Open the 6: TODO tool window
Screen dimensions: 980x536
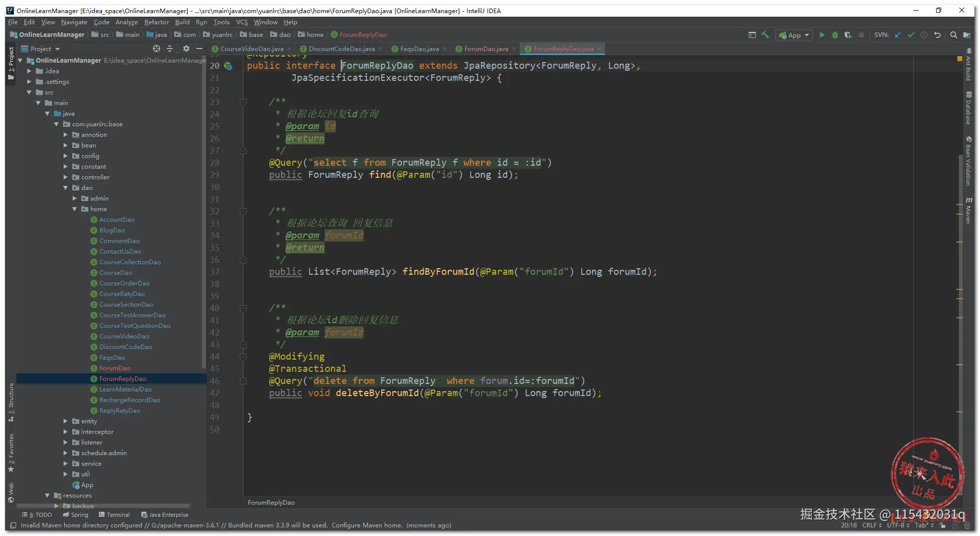coord(37,515)
